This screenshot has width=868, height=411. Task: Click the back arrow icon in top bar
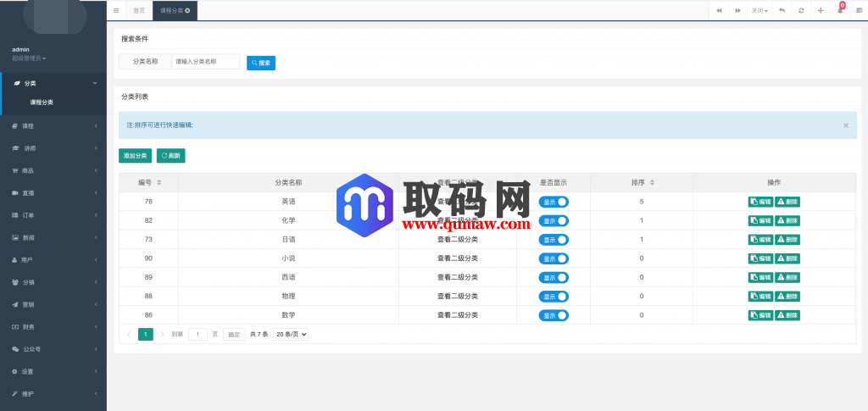(x=782, y=10)
